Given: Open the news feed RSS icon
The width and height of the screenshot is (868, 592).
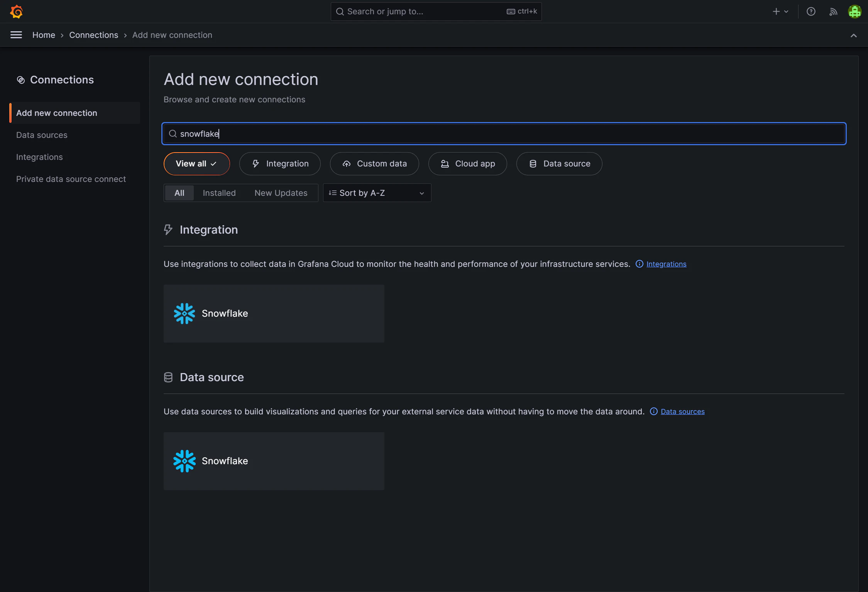Looking at the screenshot, I should [x=833, y=12].
